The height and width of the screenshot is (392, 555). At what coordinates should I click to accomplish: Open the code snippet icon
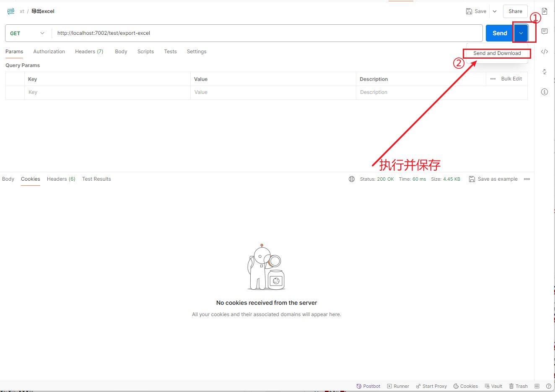tap(545, 52)
